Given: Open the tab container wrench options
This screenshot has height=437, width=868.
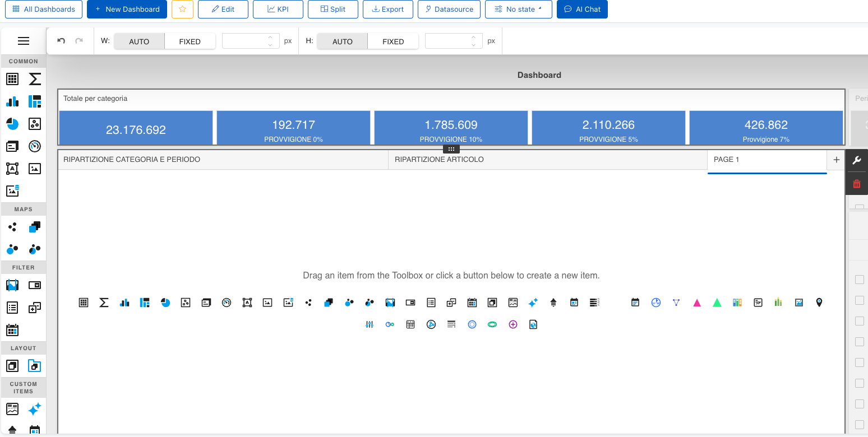Looking at the screenshot, I should [x=857, y=161].
